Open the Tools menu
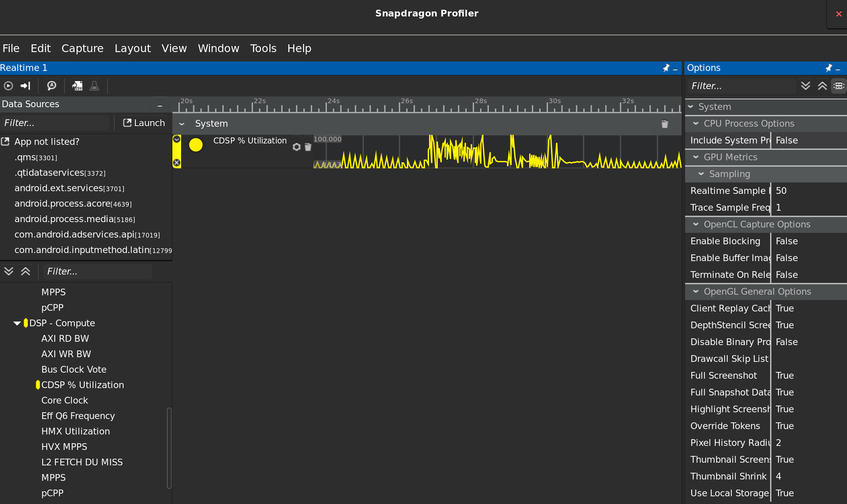847x504 pixels. point(263,48)
